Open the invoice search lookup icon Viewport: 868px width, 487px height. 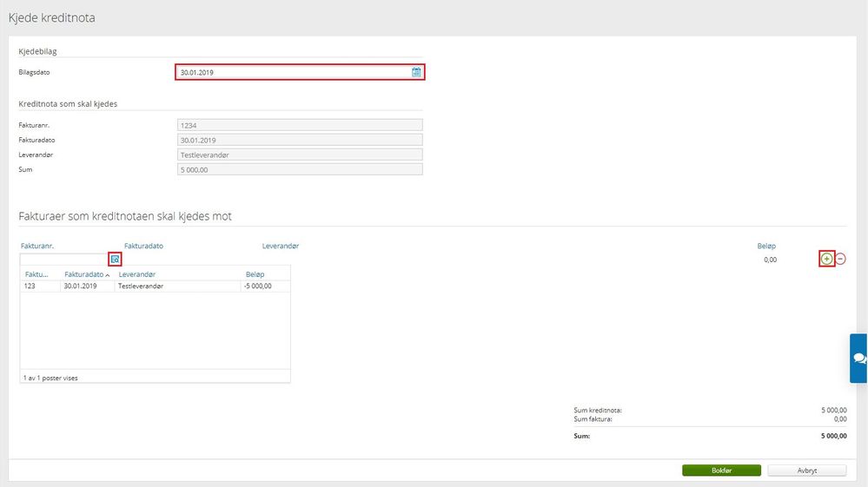[x=116, y=260]
